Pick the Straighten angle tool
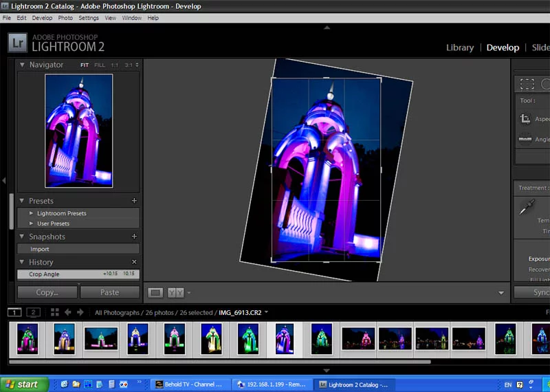 [x=525, y=139]
